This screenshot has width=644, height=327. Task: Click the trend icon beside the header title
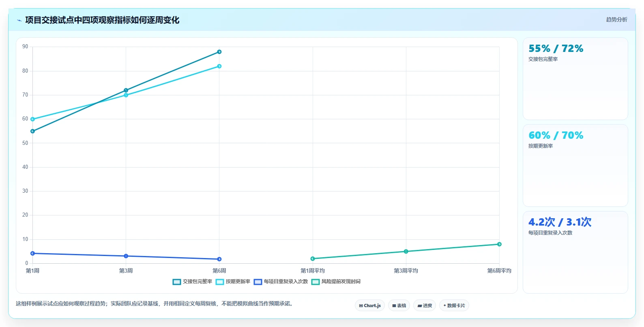pos(19,20)
